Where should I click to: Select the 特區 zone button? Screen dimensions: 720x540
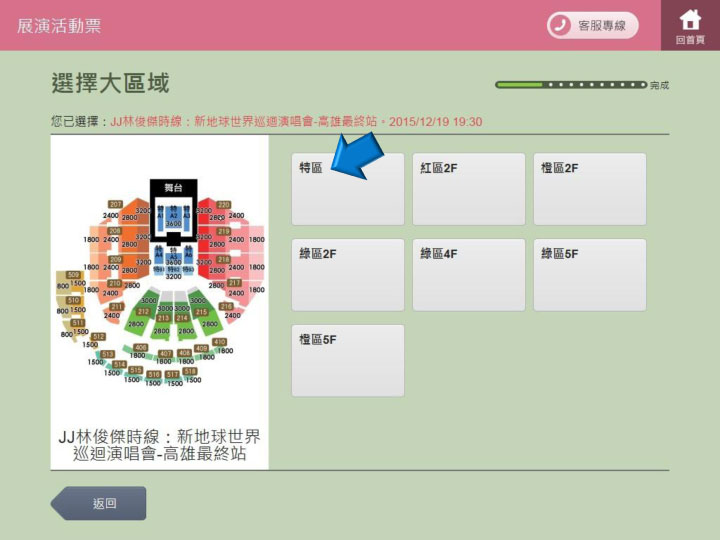[348, 189]
